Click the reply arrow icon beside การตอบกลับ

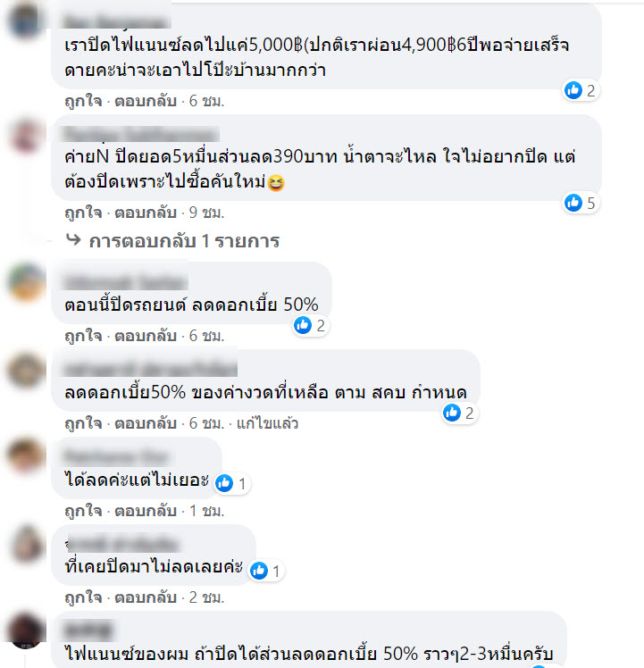(73, 240)
